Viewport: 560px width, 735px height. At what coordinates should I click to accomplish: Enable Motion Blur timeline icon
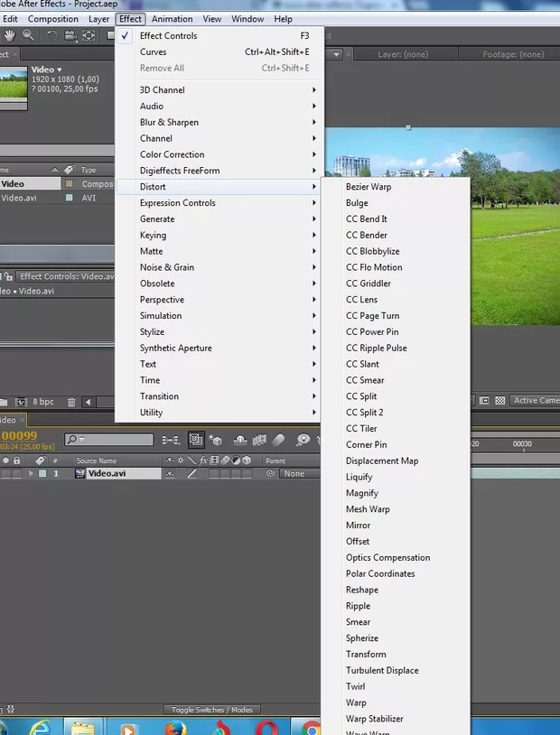coord(279,440)
